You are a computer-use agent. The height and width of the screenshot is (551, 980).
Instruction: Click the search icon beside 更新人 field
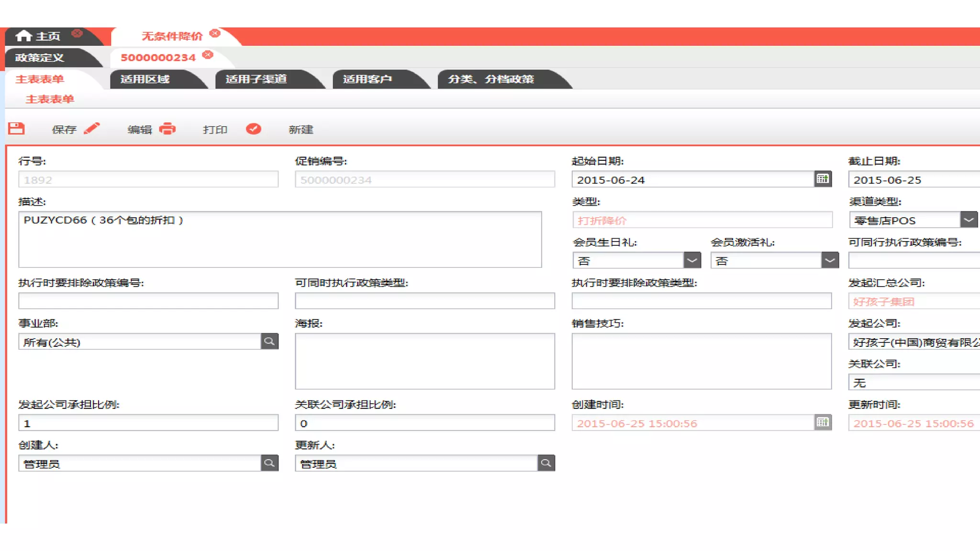[546, 463]
